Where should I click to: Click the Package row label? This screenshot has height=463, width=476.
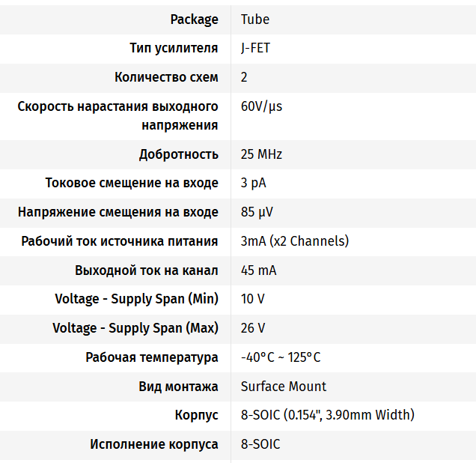tap(194, 19)
